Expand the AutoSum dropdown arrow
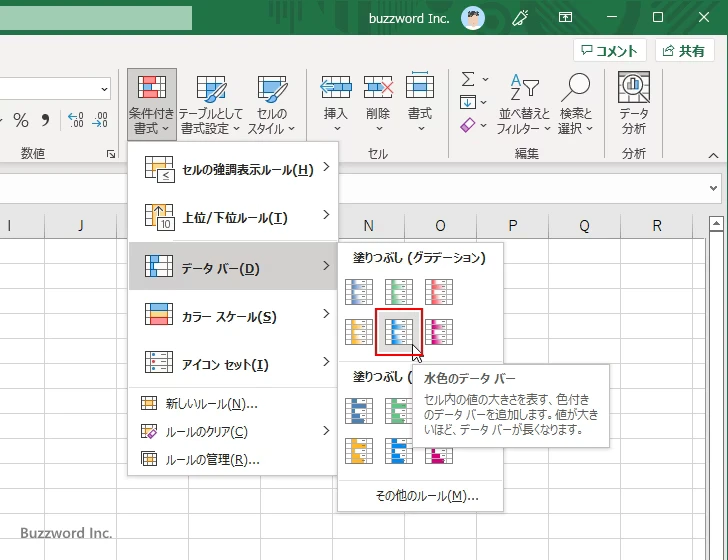 tap(485, 79)
